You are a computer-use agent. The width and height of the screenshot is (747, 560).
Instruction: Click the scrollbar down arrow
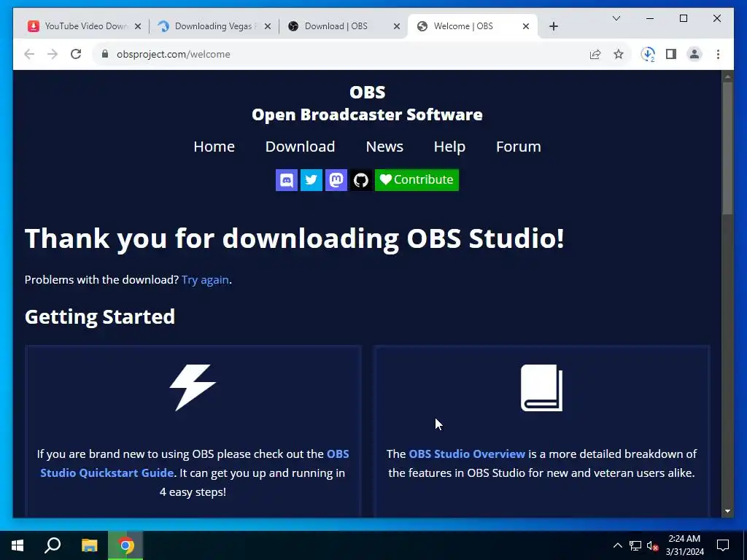coord(727,511)
